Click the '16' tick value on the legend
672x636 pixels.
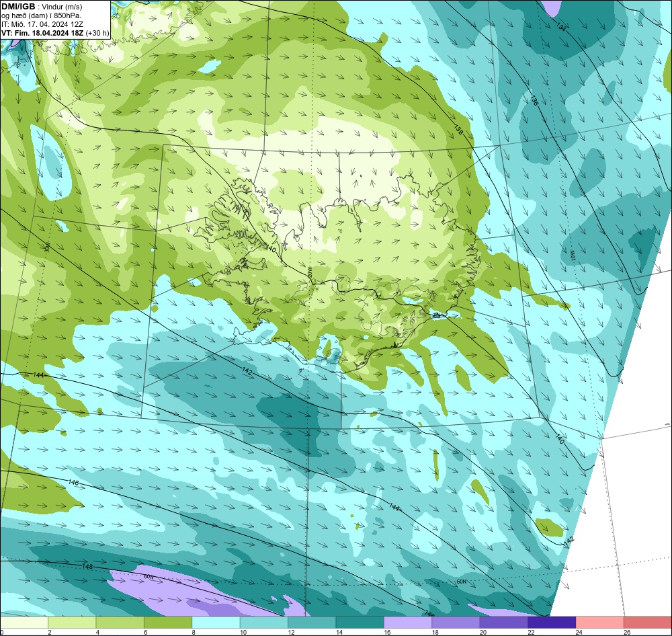[x=387, y=632]
